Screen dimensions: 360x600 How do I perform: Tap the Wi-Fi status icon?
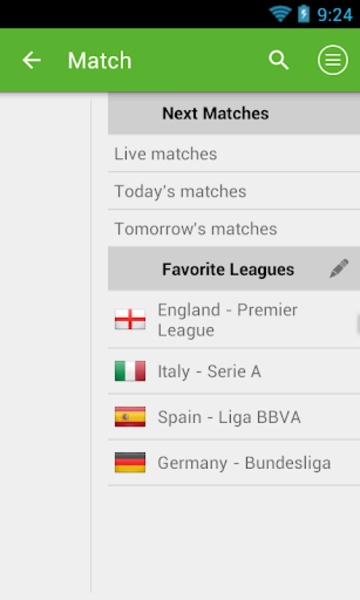click(x=280, y=14)
